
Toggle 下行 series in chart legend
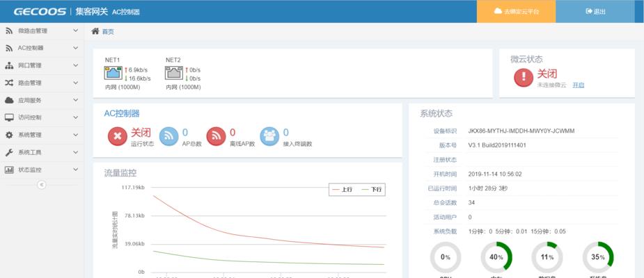(372, 190)
